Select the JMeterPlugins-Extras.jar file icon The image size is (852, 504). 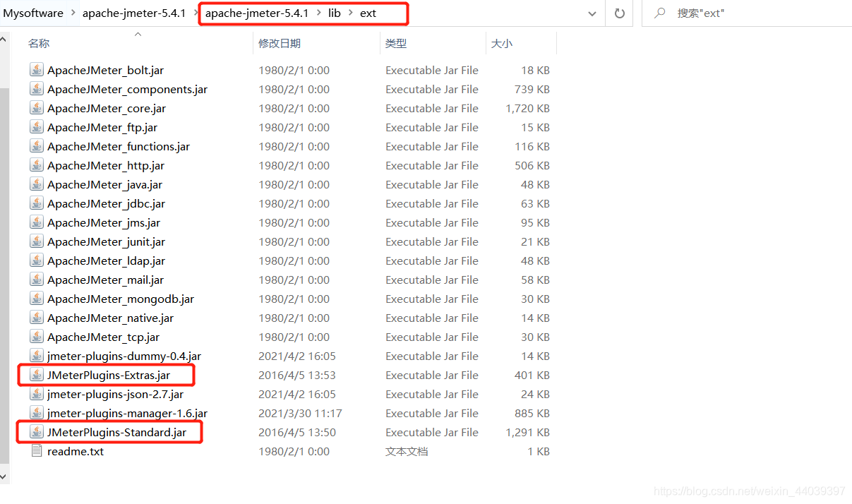click(x=37, y=375)
